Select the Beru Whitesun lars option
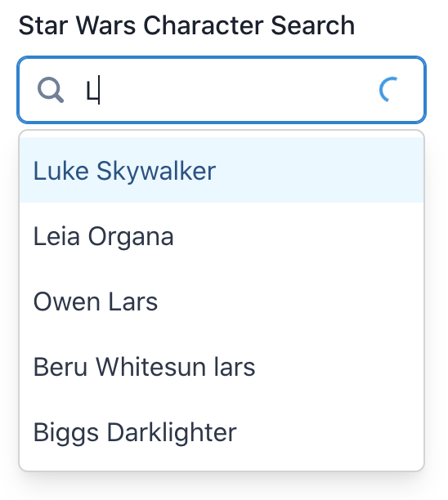 (222, 367)
